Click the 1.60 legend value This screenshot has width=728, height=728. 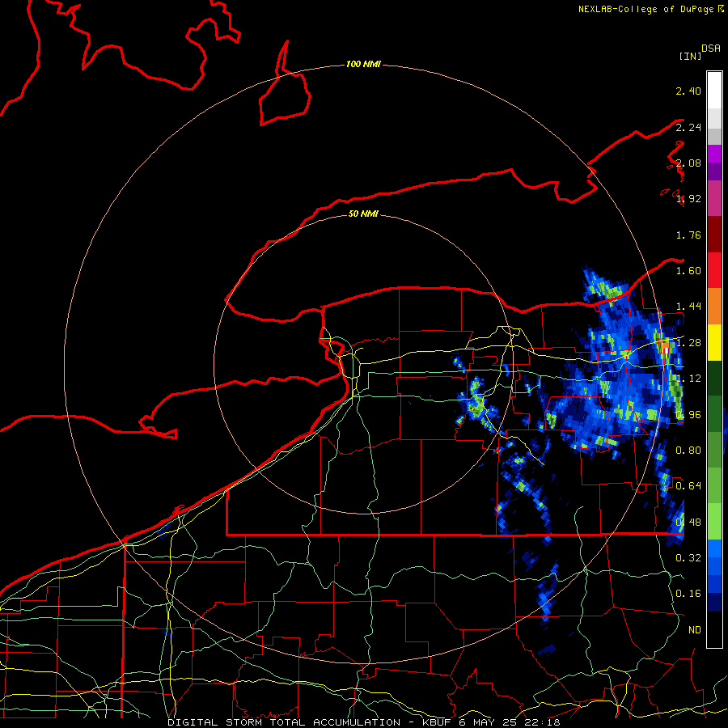click(688, 271)
